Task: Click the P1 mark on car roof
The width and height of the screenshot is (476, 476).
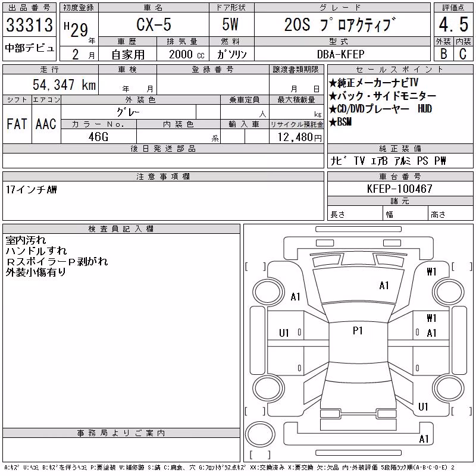Action: point(358,331)
